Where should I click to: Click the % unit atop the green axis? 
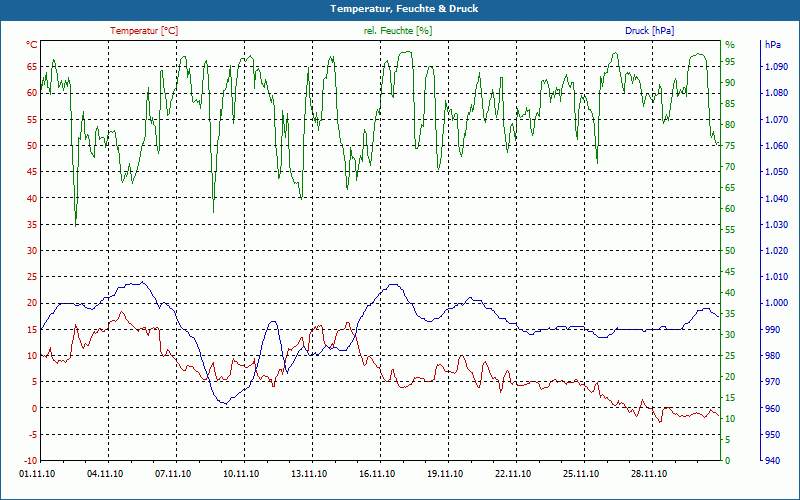[x=730, y=45]
